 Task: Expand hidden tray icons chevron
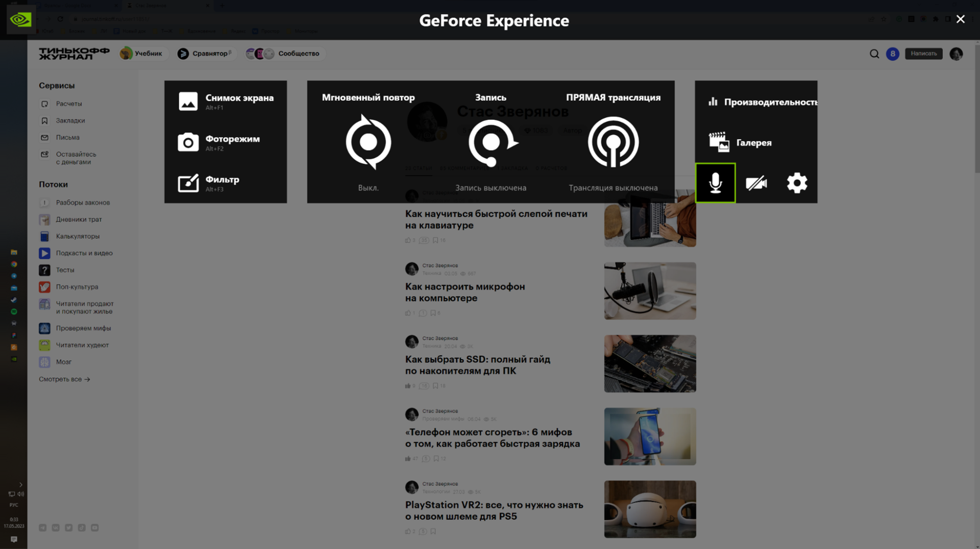(21, 484)
